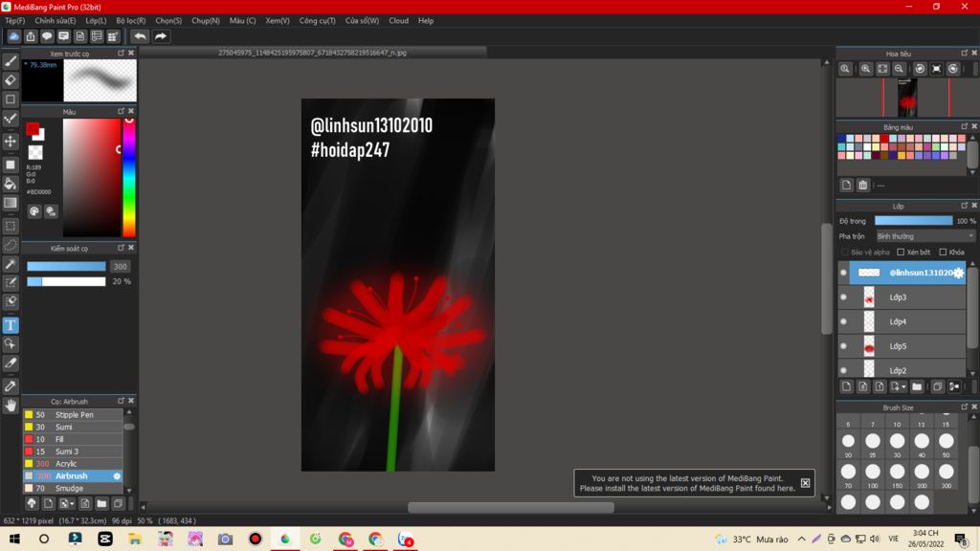Pick the red foreground color swatch
The image size is (980, 551).
click(33, 129)
